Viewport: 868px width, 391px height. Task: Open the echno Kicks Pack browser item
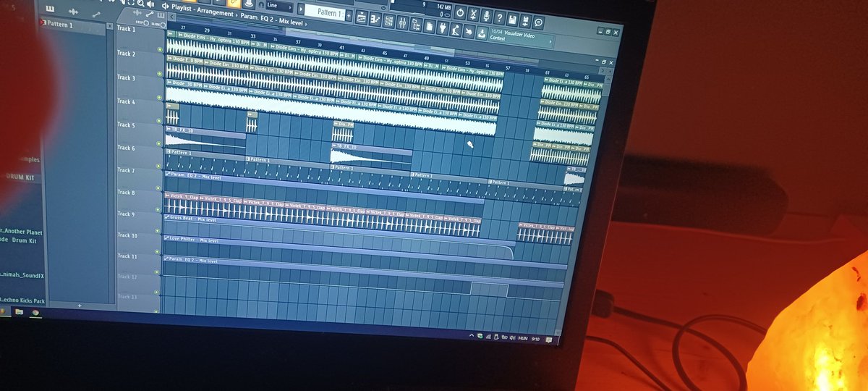point(24,300)
